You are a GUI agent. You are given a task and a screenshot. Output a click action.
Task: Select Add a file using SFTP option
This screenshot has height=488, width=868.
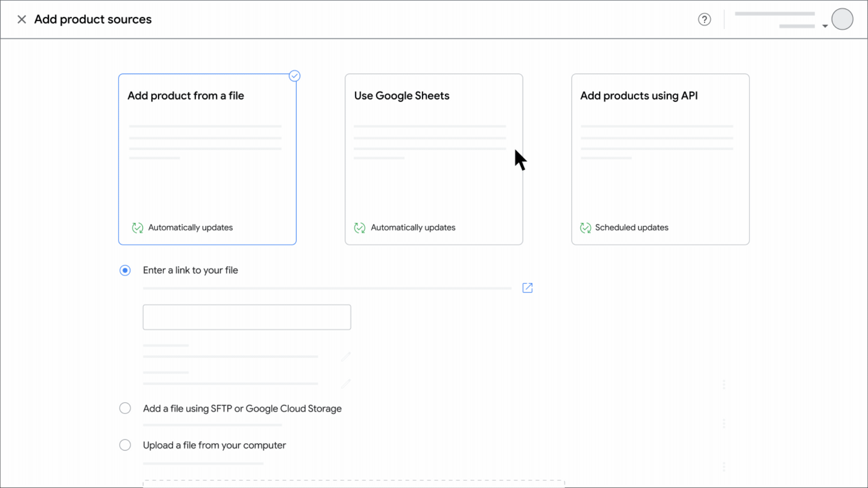pyautogui.click(x=125, y=408)
